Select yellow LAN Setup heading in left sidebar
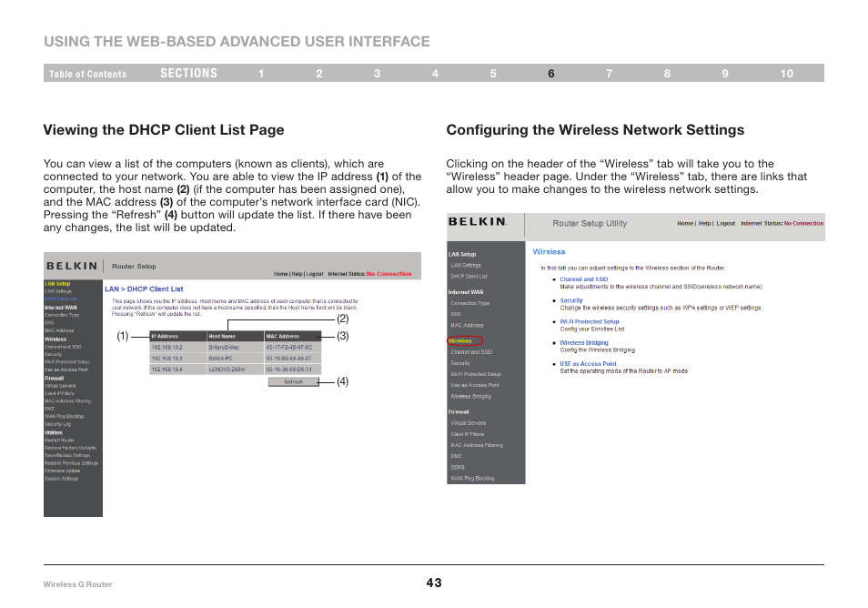 [57, 283]
